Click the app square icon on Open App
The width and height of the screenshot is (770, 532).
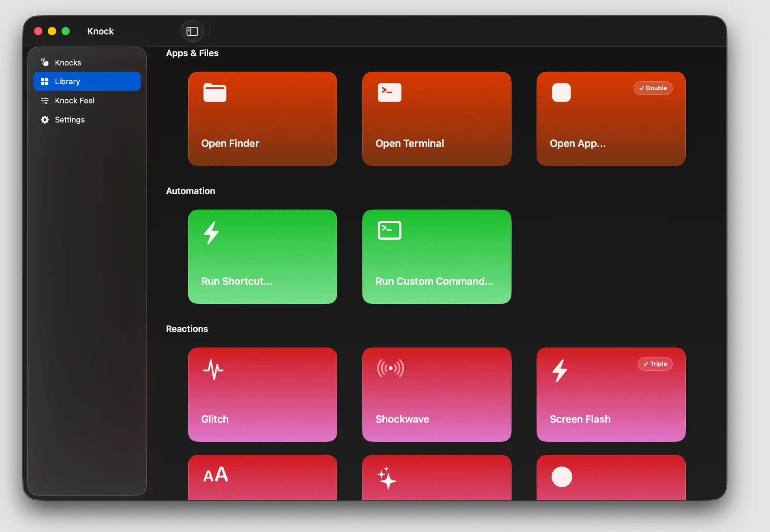coord(561,92)
